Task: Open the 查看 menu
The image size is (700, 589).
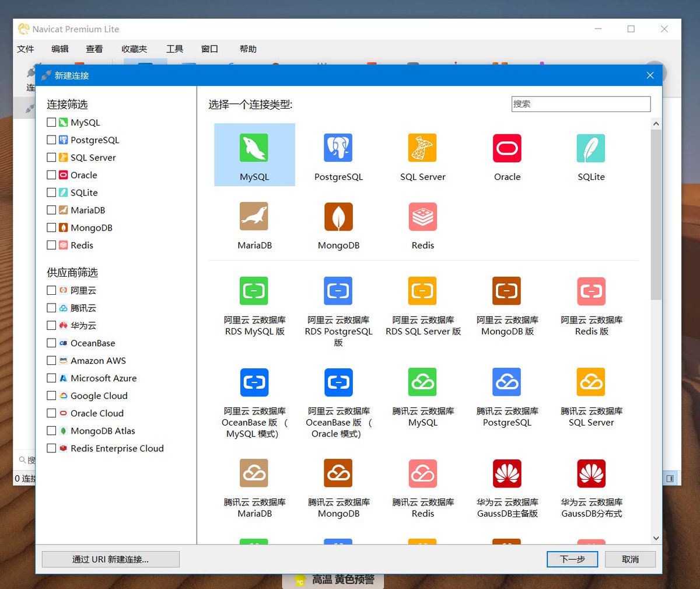Action: [x=94, y=49]
